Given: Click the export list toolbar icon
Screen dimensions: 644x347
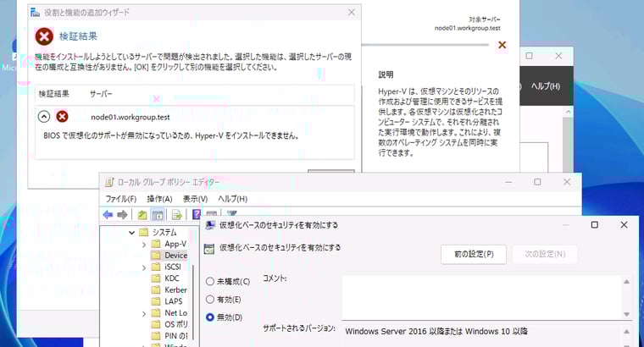Looking at the screenshot, I should [177, 214].
